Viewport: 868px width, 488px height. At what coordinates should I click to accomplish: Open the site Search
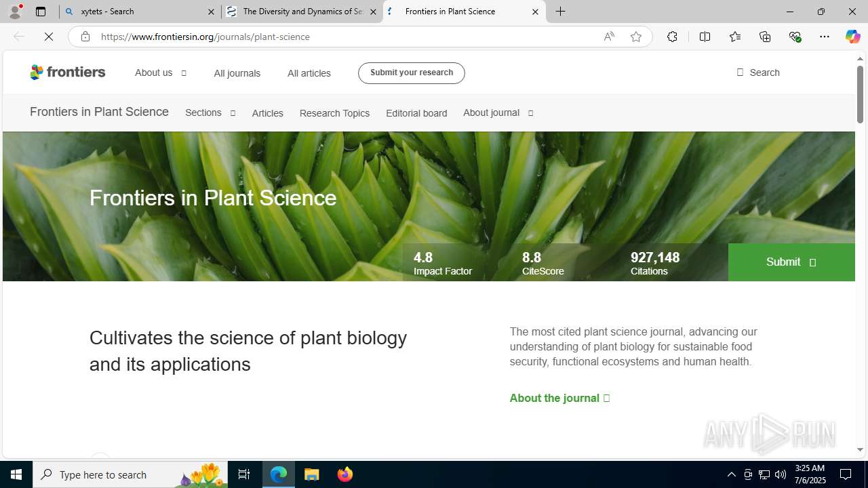pyautogui.click(x=757, y=73)
